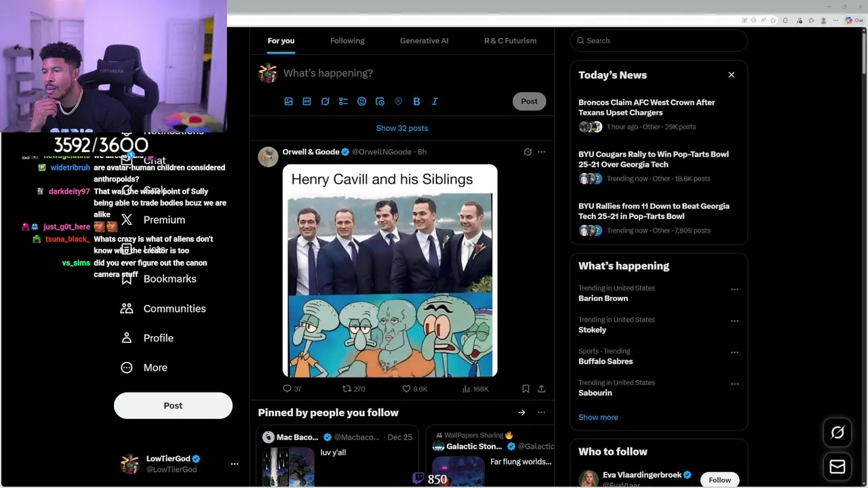Image resolution: width=868 pixels, height=488 pixels.
Task: Open BYU Rallies from 11 Down story
Action: click(658, 218)
